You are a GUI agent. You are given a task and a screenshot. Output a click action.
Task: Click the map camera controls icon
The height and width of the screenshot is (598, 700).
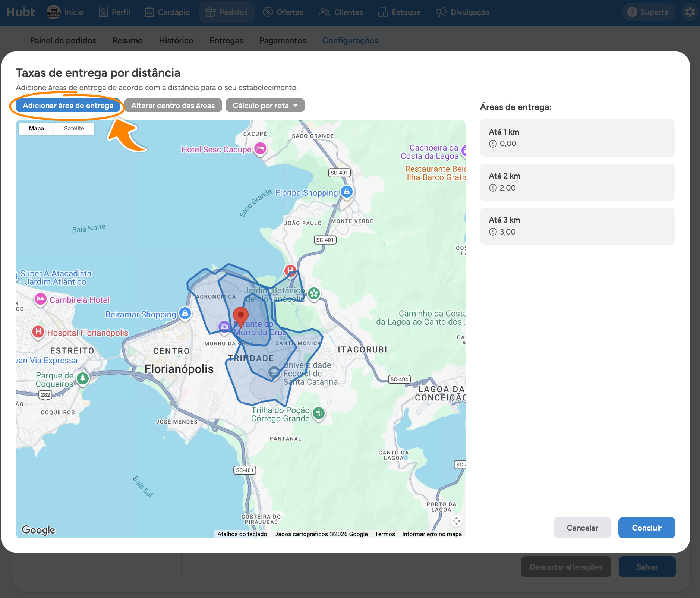tap(457, 521)
